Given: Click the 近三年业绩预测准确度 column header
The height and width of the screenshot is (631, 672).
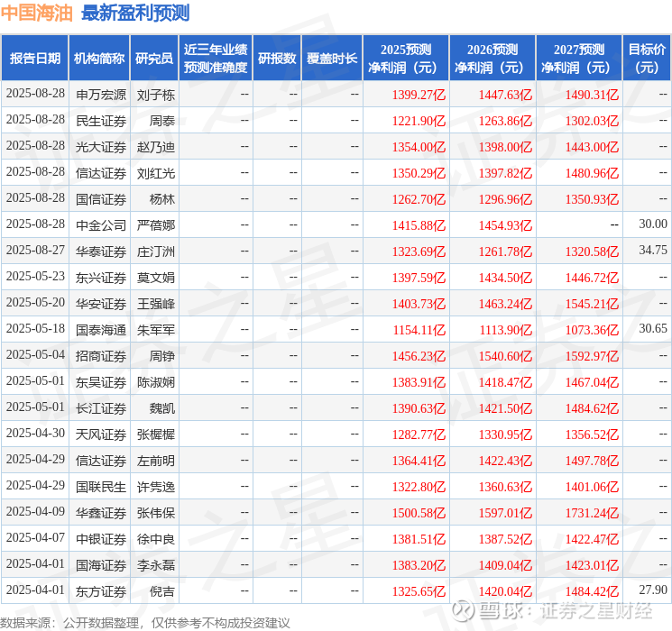Looking at the screenshot, I should tap(216, 59).
